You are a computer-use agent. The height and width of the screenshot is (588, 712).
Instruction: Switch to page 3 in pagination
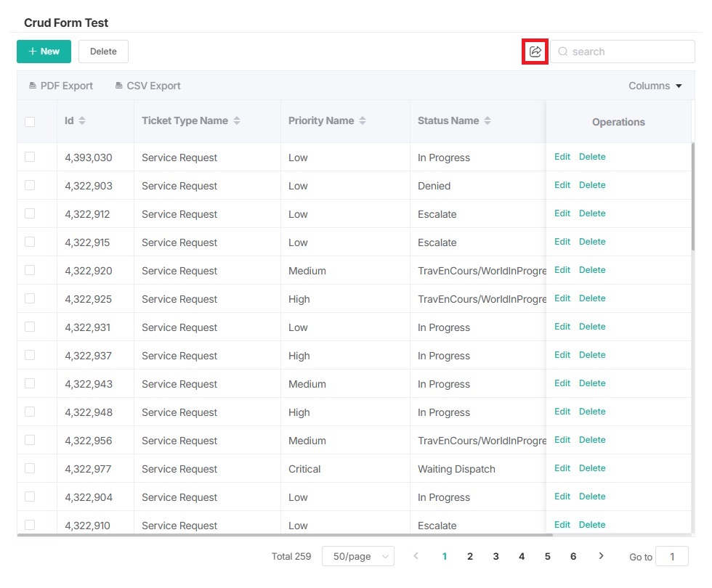coord(495,556)
